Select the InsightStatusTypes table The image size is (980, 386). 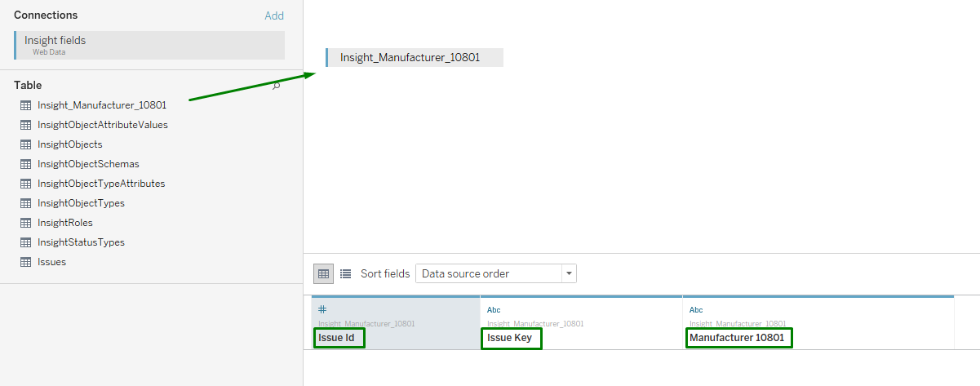tap(81, 242)
